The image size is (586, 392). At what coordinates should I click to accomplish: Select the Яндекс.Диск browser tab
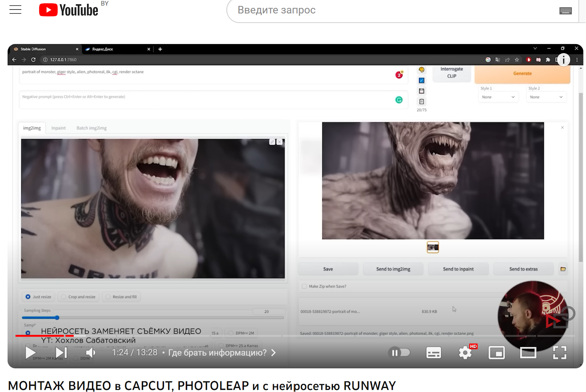(x=118, y=49)
